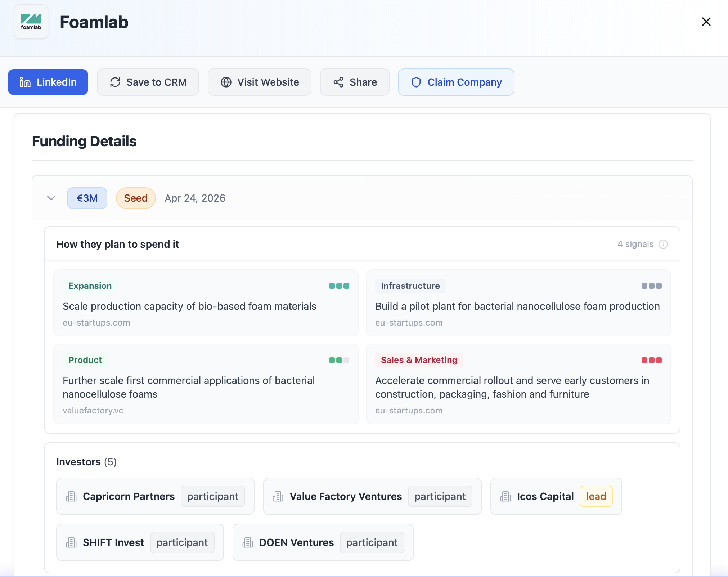Screen dimensions: 728x577
Task: Click the shield icon on Claim Company
Action: (416, 82)
